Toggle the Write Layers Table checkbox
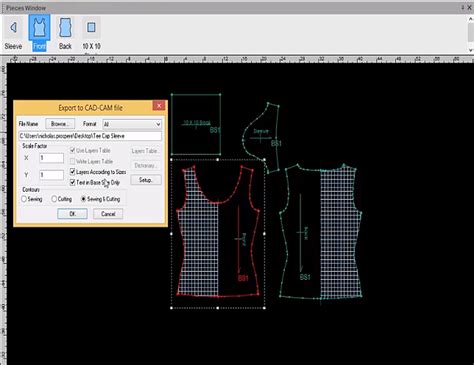Viewport: 474px width, 365px height. coord(72,161)
